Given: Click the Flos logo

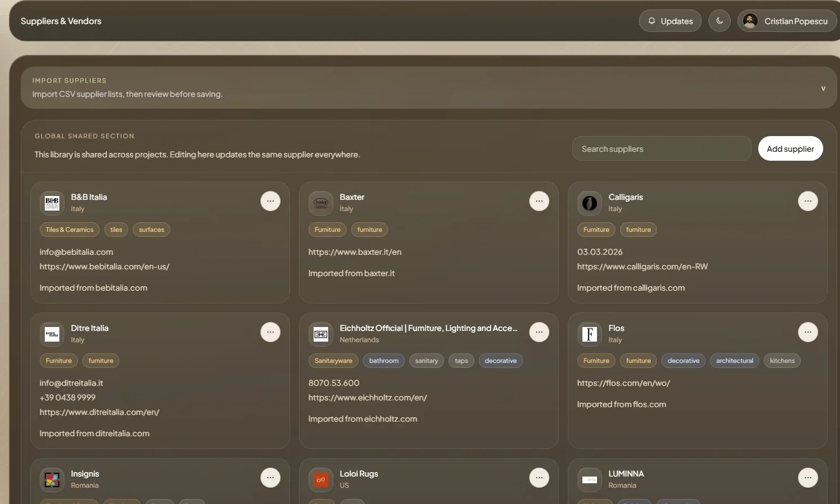Looking at the screenshot, I should click(590, 334).
